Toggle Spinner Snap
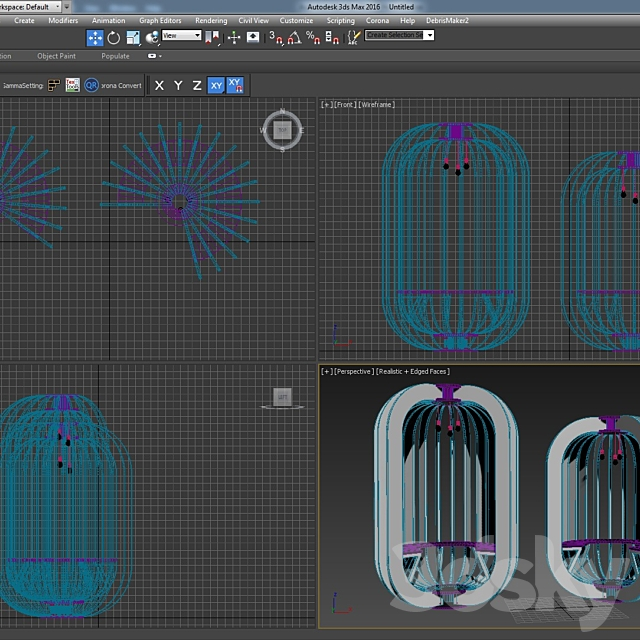 [x=332, y=38]
